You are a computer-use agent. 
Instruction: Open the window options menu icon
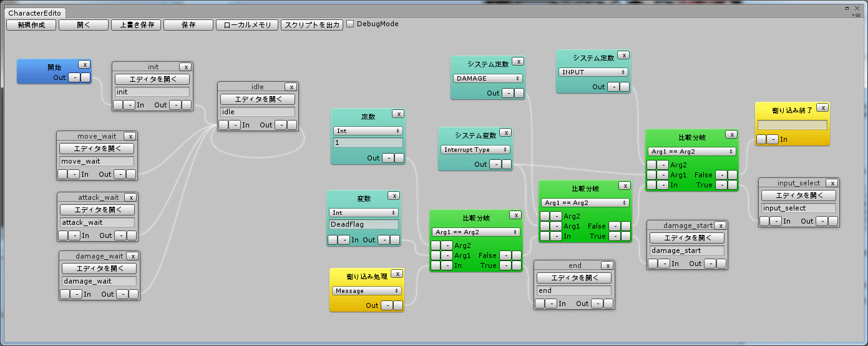coord(857,14)
